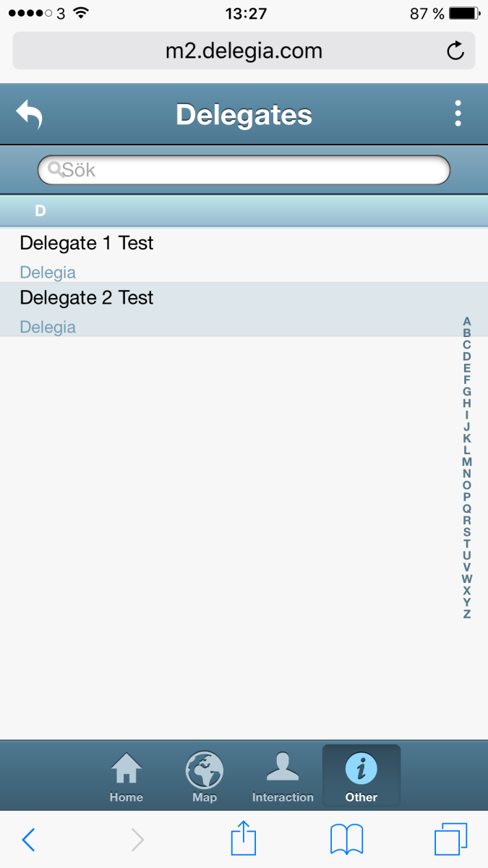This screenshot has height=868, width=488.
Task: Switch to the Home tab
Action: (x=127, y=777)
